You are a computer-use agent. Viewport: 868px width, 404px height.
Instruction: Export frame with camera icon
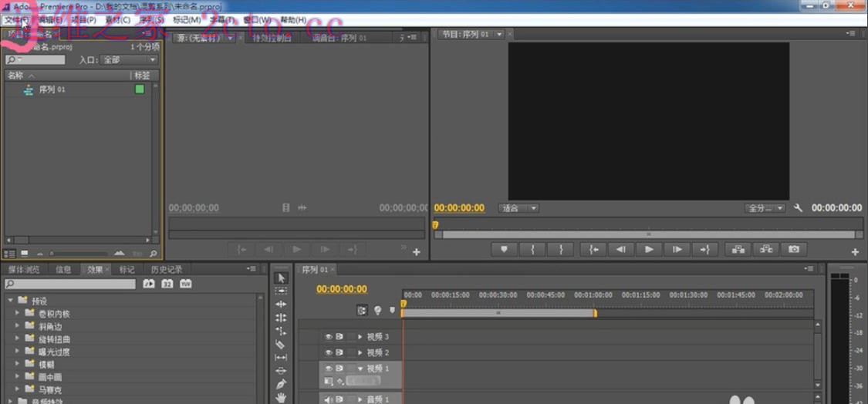point(794,250)
